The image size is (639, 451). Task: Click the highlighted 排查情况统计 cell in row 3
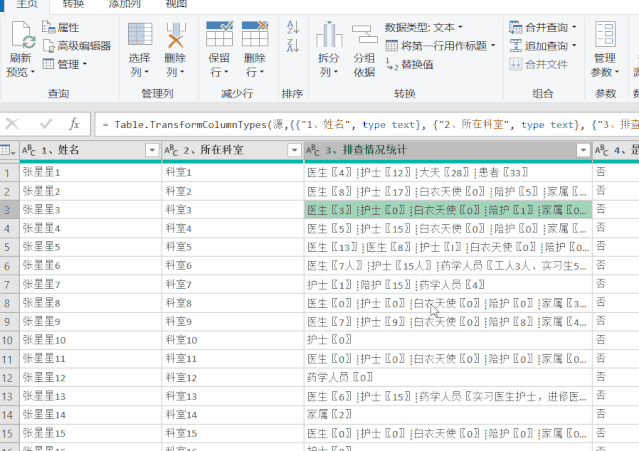[448, 210]
